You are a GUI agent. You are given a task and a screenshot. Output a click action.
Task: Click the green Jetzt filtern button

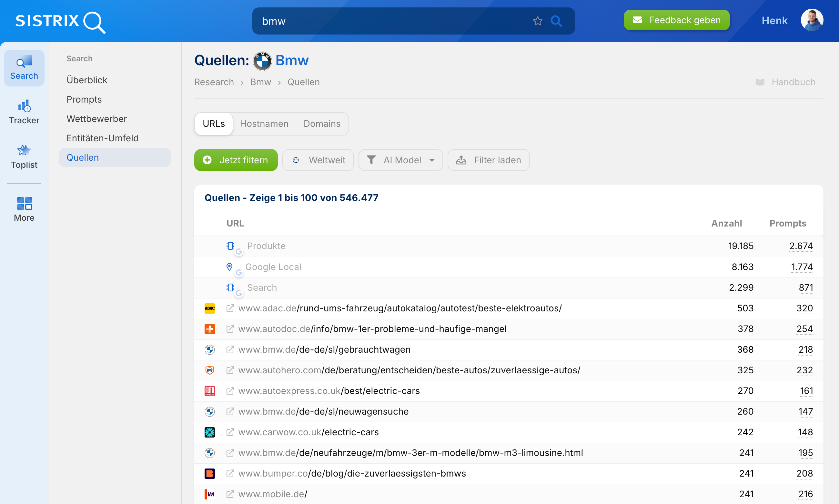[x=236, y=160]
